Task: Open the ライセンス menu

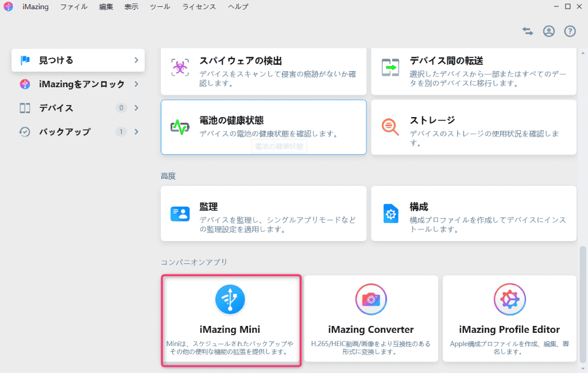Action: point(199,7)
